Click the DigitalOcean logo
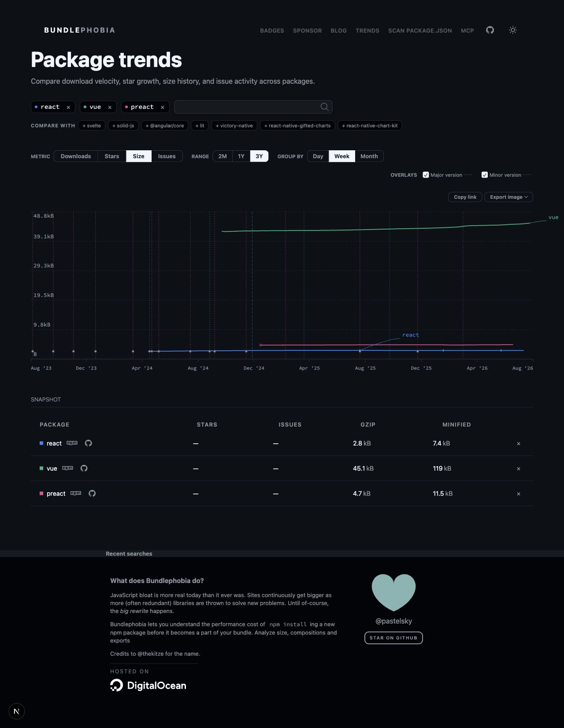 148,685
